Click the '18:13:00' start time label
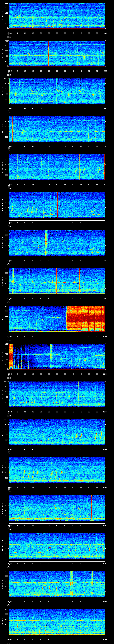Image resolution: width=114 pixels, height=644 pixels. pos(9,487)
